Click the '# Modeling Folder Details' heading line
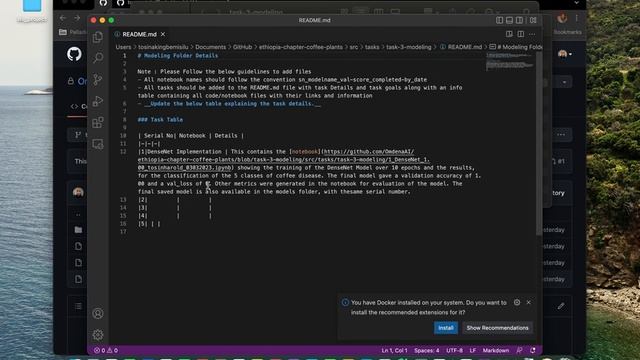Viewport: 640px width, 360px height. pyautogui.click(x=178, y=56)
